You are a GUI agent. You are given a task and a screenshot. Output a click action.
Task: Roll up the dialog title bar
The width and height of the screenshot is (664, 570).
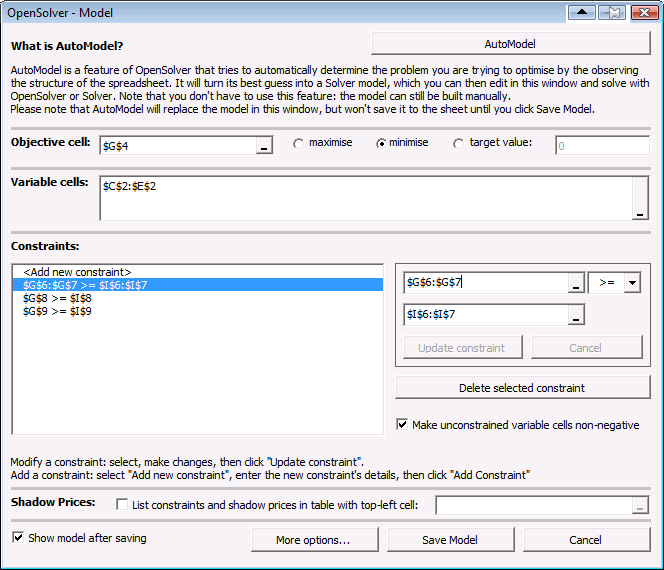coord(582,13)
